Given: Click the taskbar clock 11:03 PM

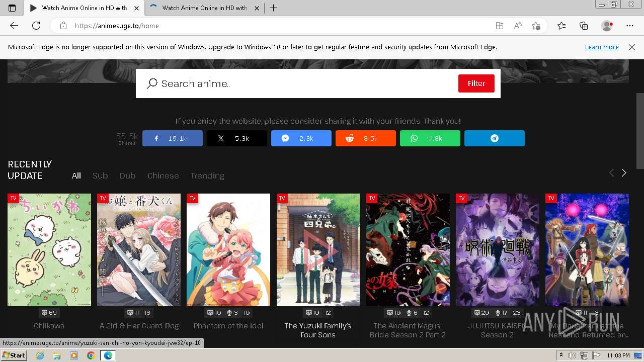Looking at the screenshot, I should tap(618, 355).
